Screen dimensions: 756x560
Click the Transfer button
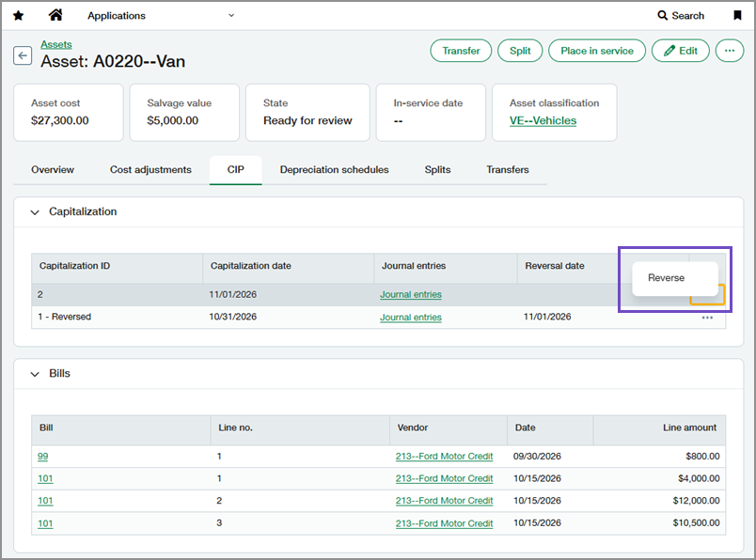(x=461, y=51)
